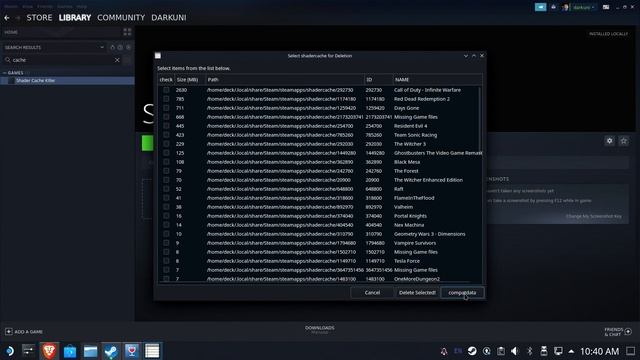Open the 10:40 AM clock calendar
This screenshot has width=640, height=360.
point(600,351)
